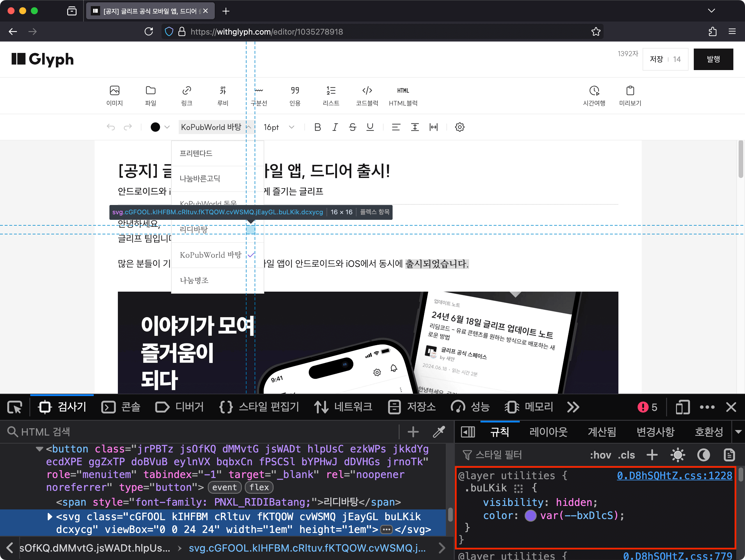Image resolution: width=745 pixels, height=560 pixels.
Task: Insert a 리스트 list
Action: pyautogui.click(x=331, y=96)
